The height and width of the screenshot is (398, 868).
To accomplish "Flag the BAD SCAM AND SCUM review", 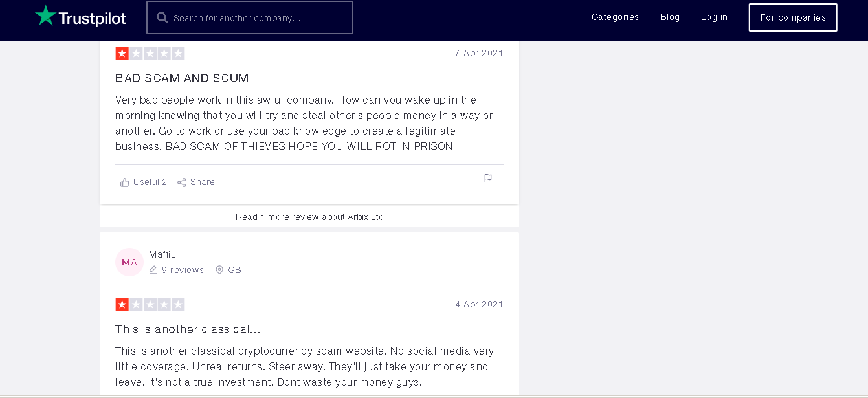I will coord(488,178).
